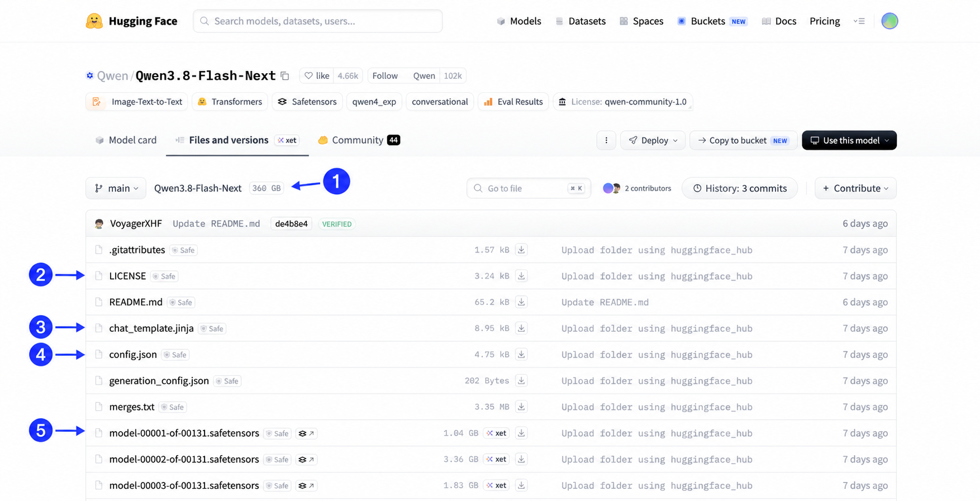Image resolution: width=980 pixels, height=501 pixels.
Task: Navigate to Buckets in the top nav
Action: [712, 21]
